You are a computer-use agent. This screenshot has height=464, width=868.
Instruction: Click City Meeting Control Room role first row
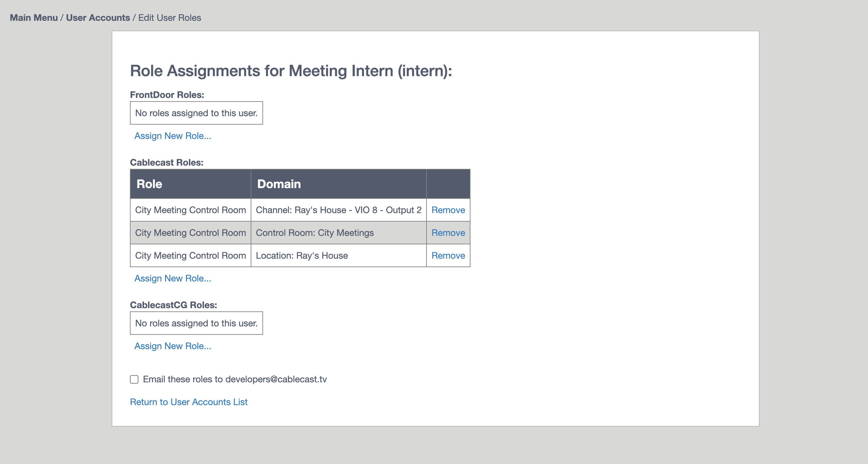tap(190, 210)
